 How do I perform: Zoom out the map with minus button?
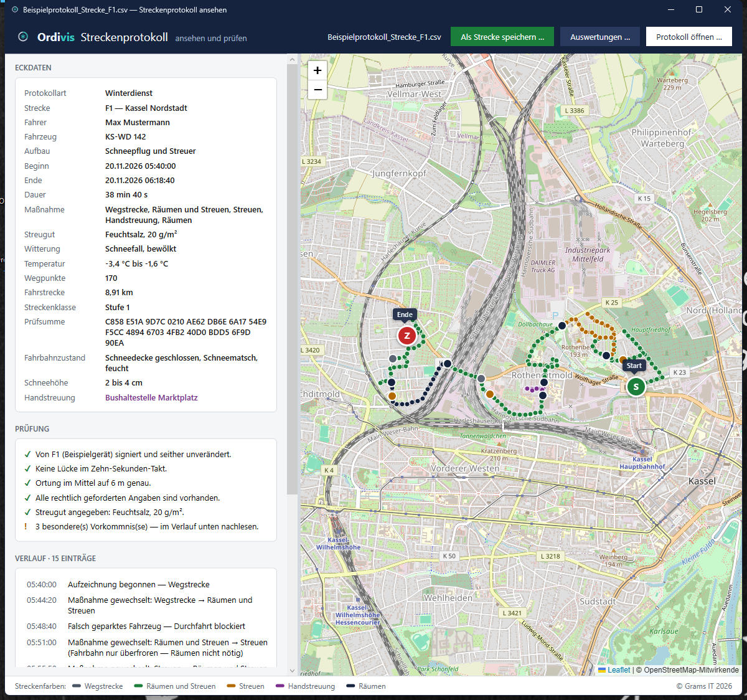coord(317,90)
